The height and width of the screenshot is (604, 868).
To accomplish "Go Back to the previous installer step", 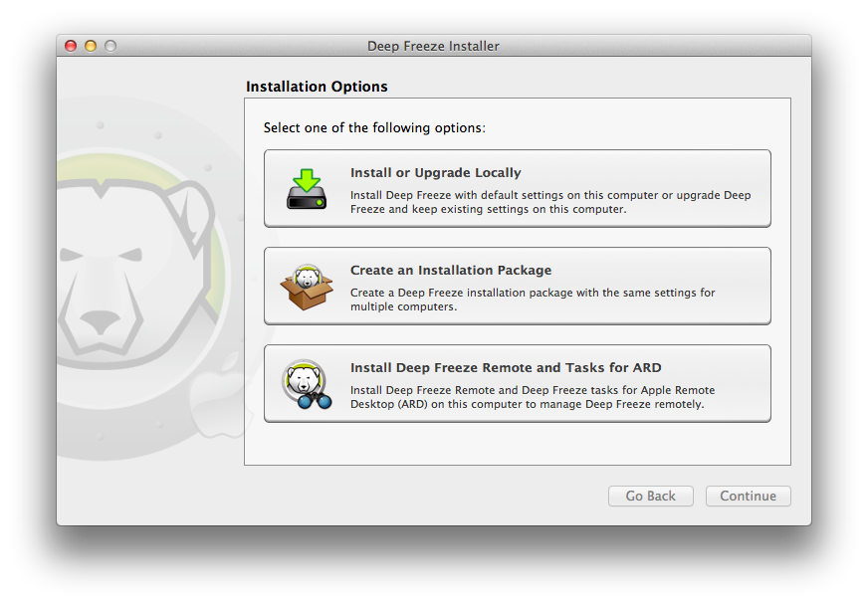I will click(650, 497).
